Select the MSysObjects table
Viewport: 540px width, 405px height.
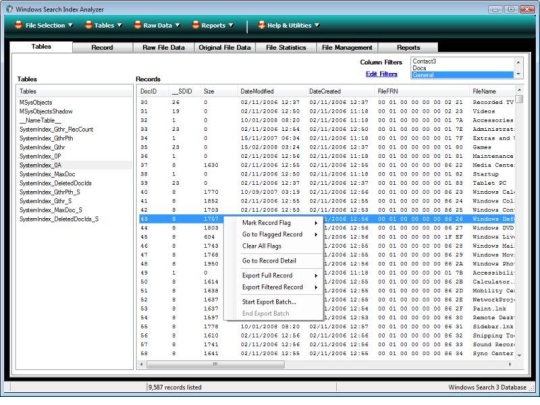(x=36, y=103)
